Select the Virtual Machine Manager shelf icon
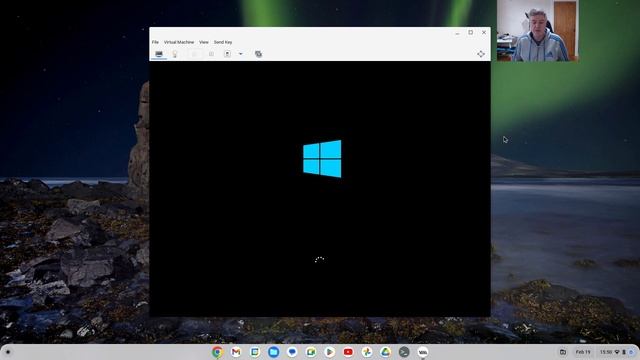This screenshot has width=640, height=360. [423, 352]
